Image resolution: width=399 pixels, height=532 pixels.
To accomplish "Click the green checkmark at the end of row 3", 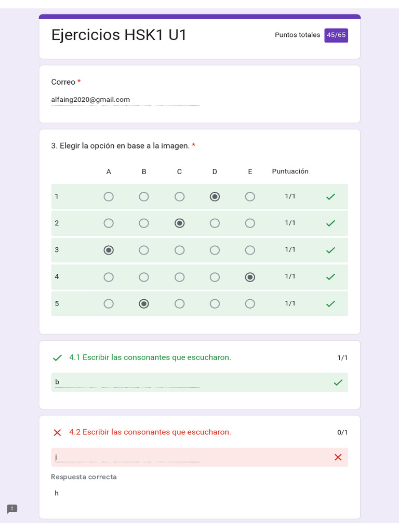I will (330, 250).
